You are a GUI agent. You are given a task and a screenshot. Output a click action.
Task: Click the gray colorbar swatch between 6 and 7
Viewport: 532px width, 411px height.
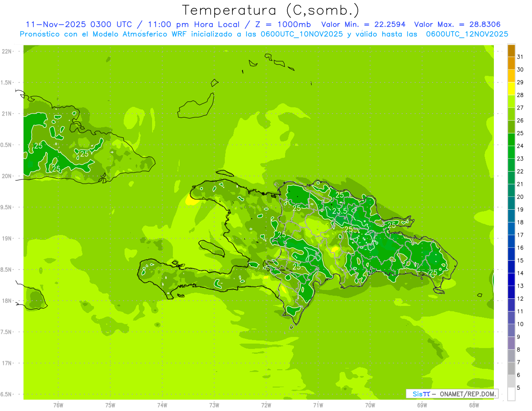(511, 369)
